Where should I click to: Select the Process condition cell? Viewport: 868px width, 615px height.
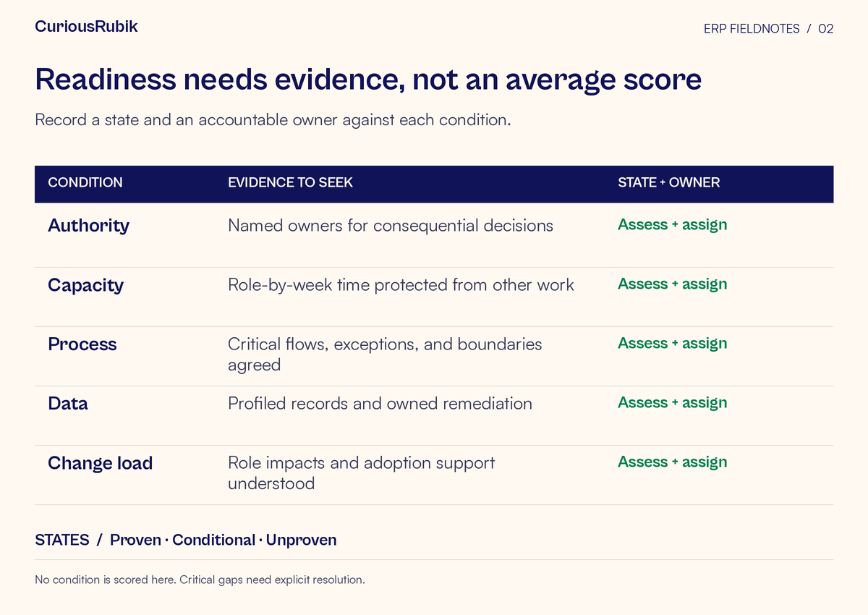point(82,344)
